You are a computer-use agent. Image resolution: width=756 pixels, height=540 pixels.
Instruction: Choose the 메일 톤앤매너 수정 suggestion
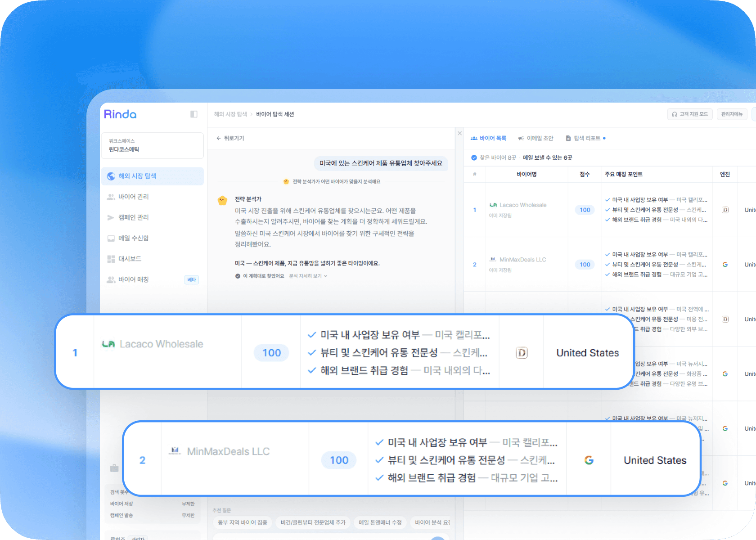tap(380, 522)
